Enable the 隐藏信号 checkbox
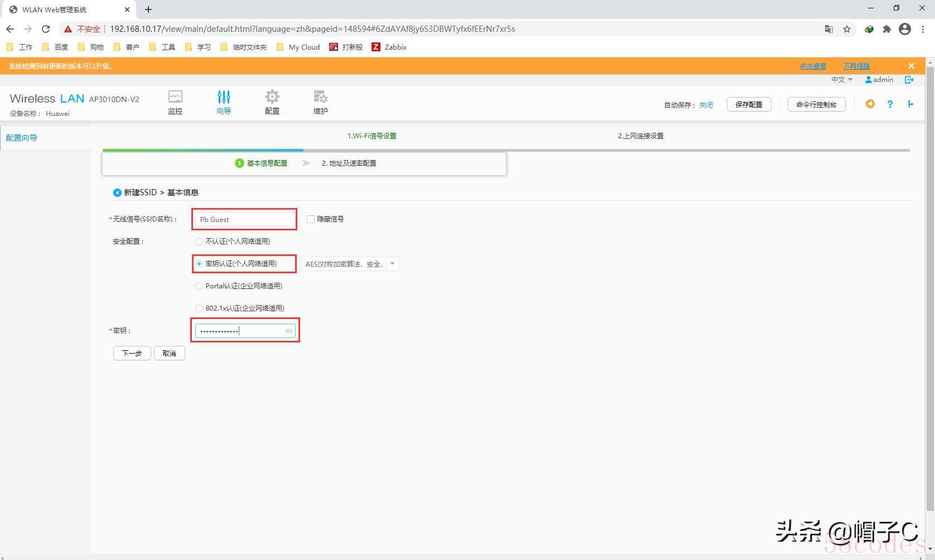The image size is (935, 560). [x=311, y=219]
